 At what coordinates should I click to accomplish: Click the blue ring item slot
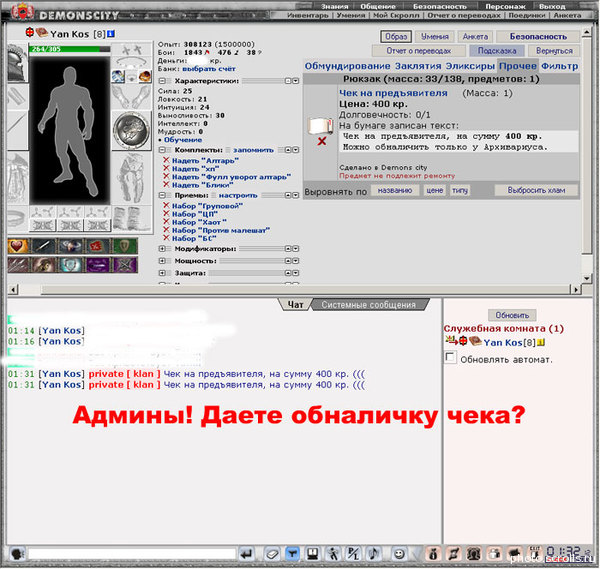point(118,76)
